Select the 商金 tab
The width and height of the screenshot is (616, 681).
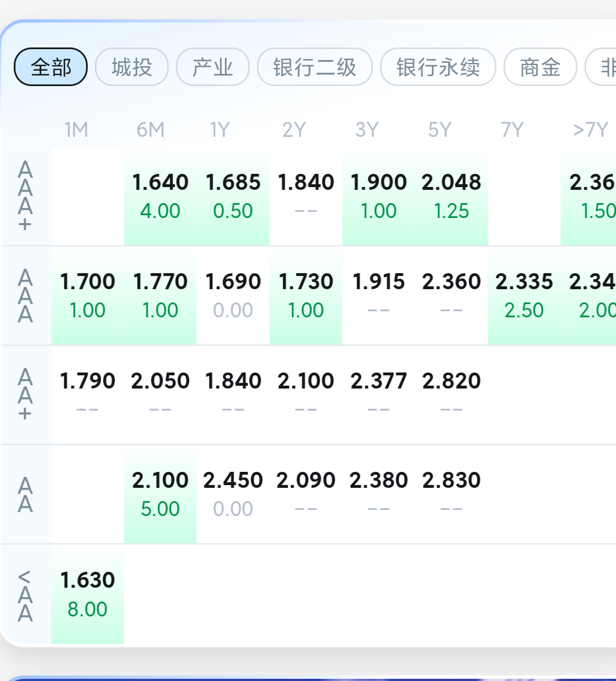(x=540, y=67)
